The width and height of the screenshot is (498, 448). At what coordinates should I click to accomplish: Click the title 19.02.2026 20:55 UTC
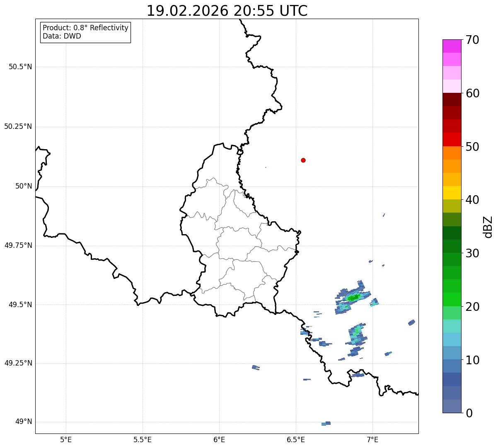tap(227, 11)
